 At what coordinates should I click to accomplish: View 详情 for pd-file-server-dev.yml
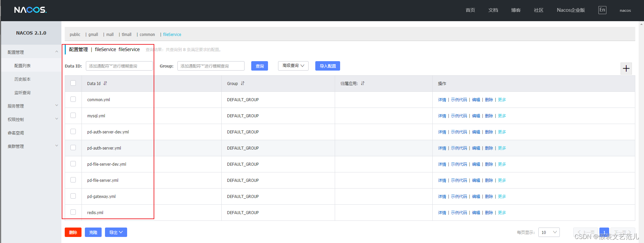point(442,164)
